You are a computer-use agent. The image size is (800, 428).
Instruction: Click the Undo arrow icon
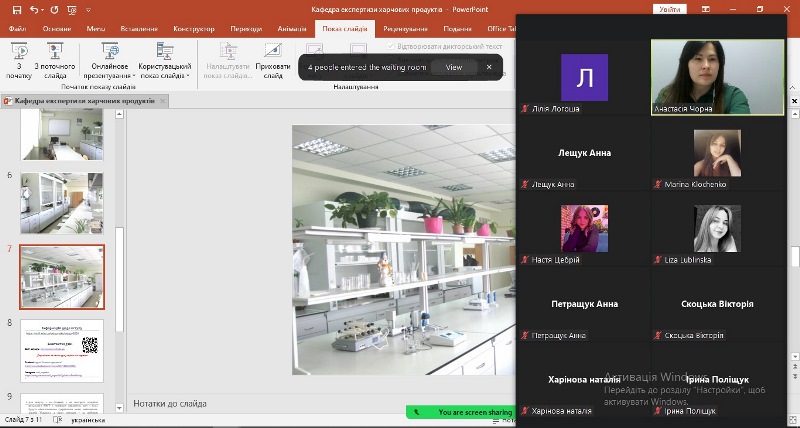[x=34, y=9]
